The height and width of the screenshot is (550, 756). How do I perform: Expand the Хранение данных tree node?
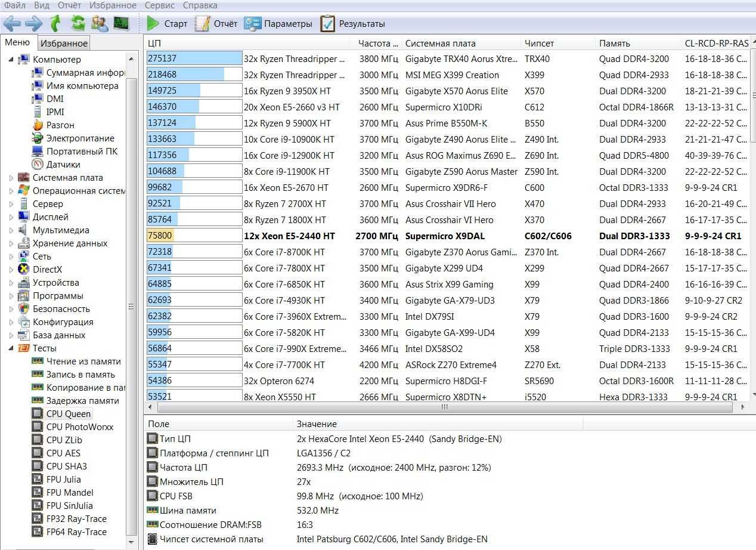point(11,243)
